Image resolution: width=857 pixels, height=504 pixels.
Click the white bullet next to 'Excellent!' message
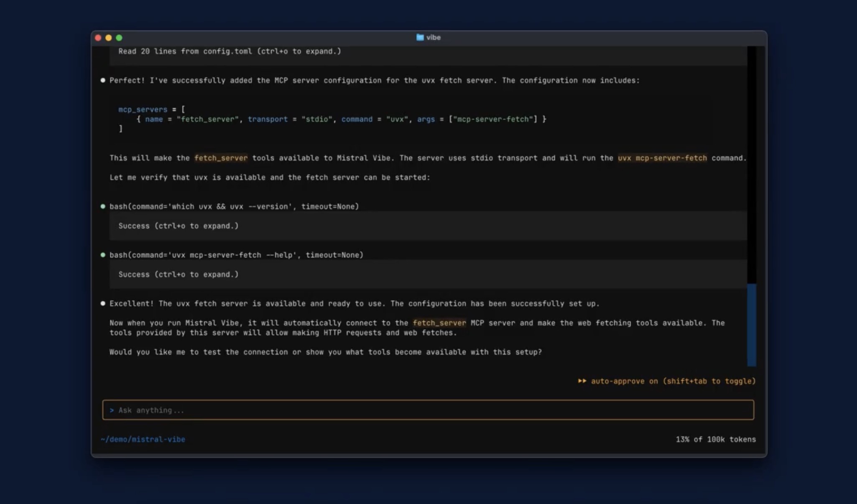pos(103,303)
